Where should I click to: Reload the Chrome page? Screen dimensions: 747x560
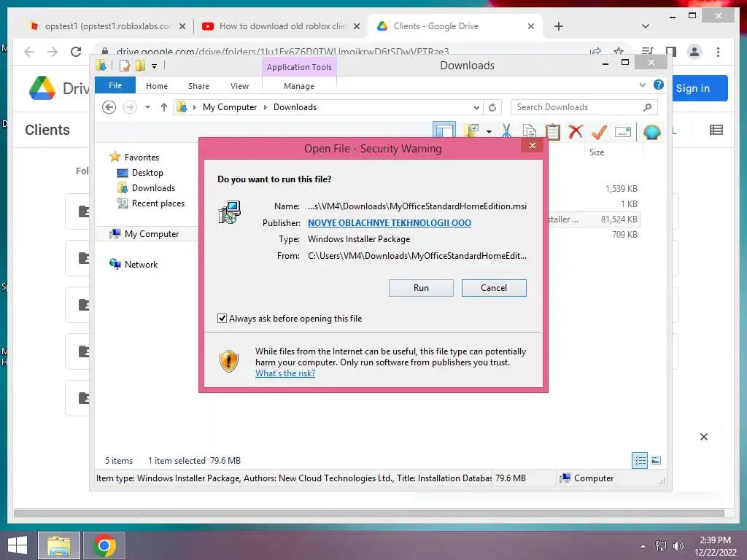pos(76,52)
